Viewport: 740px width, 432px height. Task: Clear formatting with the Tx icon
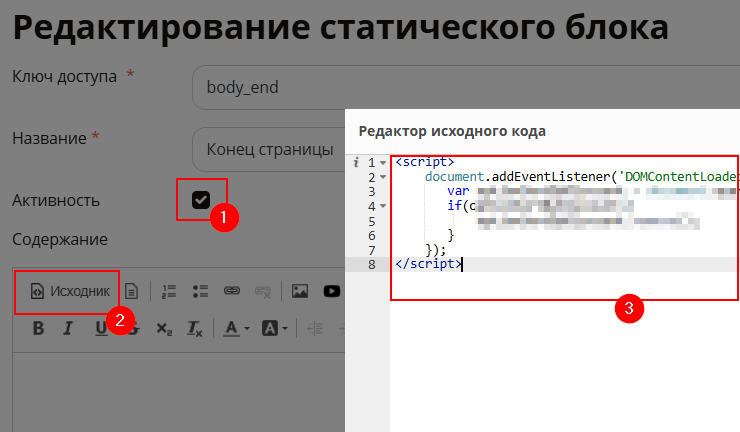[x=194, y=329]
